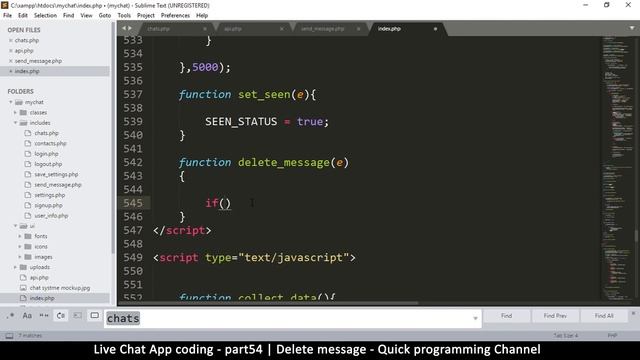
Task: Open chat systme mockup.jpg image file
Action: pos(60,288)
